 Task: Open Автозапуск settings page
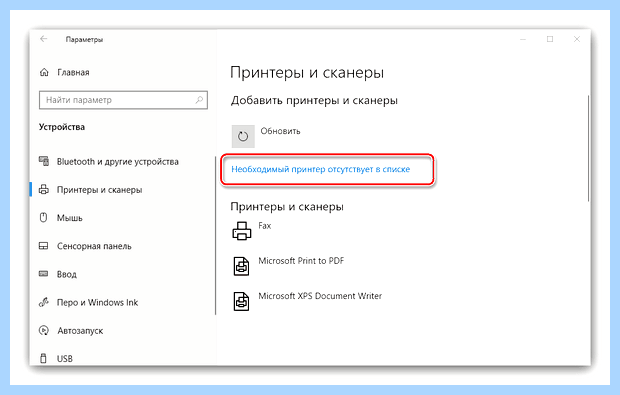pyautogui.click(x=80, y=331)
